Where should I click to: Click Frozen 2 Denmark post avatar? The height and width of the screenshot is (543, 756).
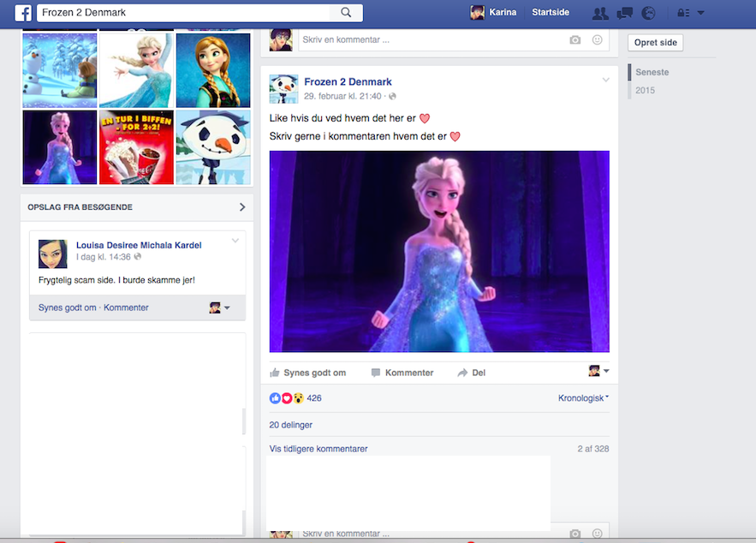283,89
